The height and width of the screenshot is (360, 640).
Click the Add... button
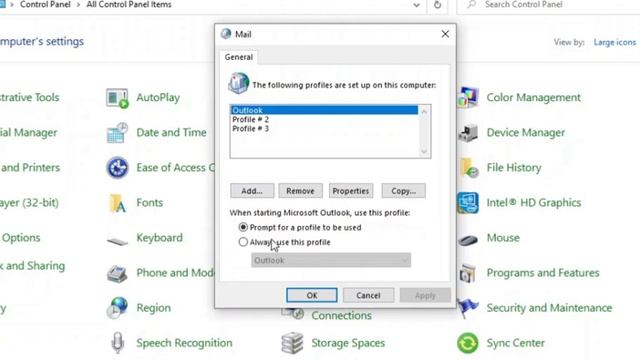252,191
